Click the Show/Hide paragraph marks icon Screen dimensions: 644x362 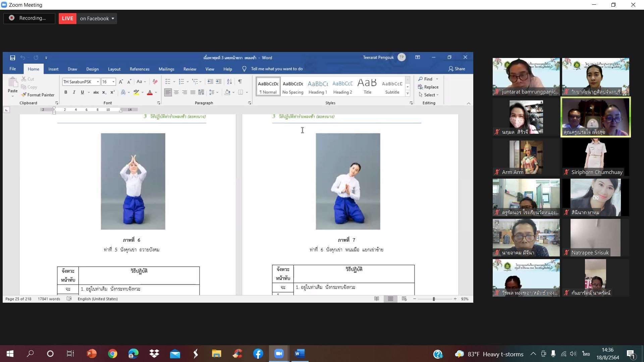coord(240,81)
